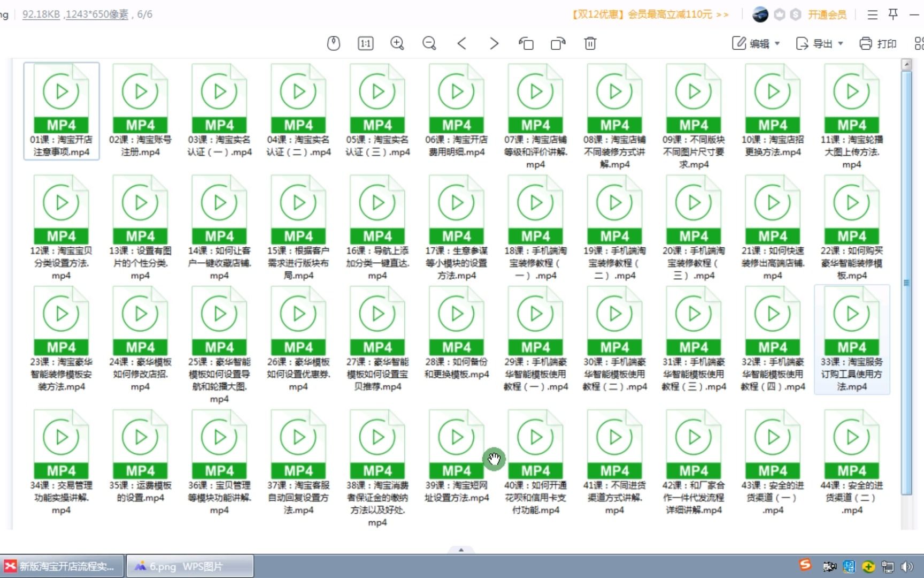Select the 44课:安全的进货渠道(二).mp4 file
The width and height of the screenshot is (924, 578).
[x=852, y=462]
